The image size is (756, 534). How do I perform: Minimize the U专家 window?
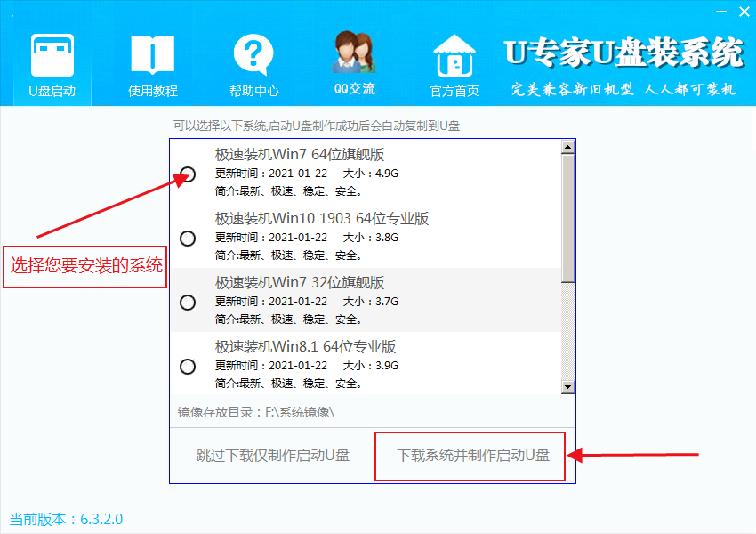click(721, 12)
